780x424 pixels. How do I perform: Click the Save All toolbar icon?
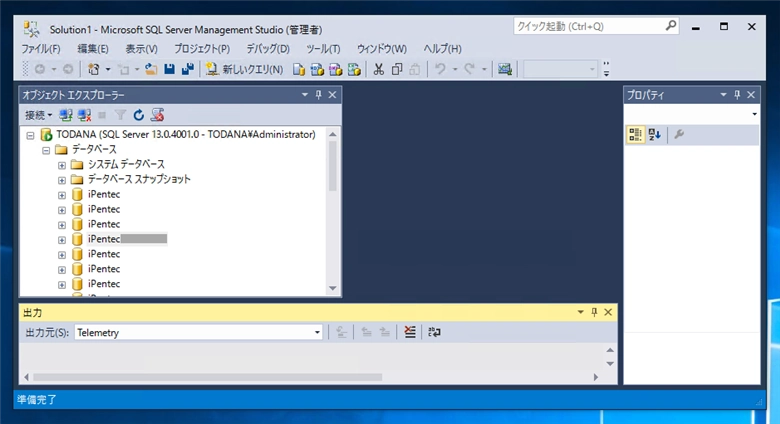[188, 69]
